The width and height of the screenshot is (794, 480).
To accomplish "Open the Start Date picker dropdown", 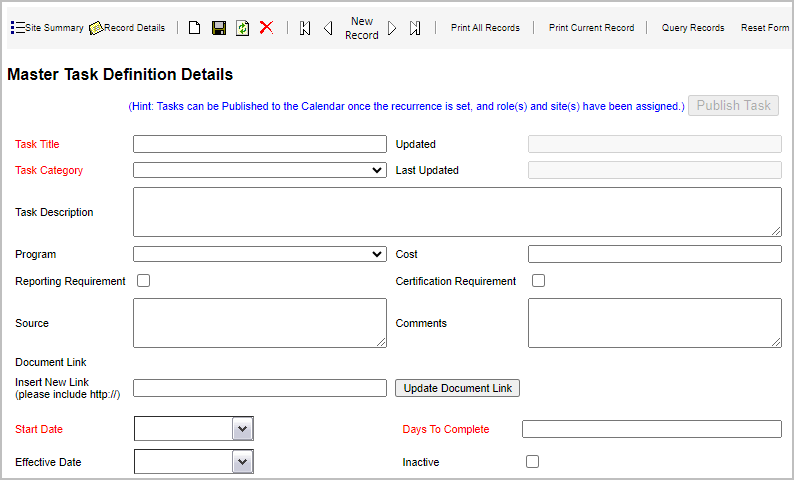I will pyautogui.click(x=242, y=429).
